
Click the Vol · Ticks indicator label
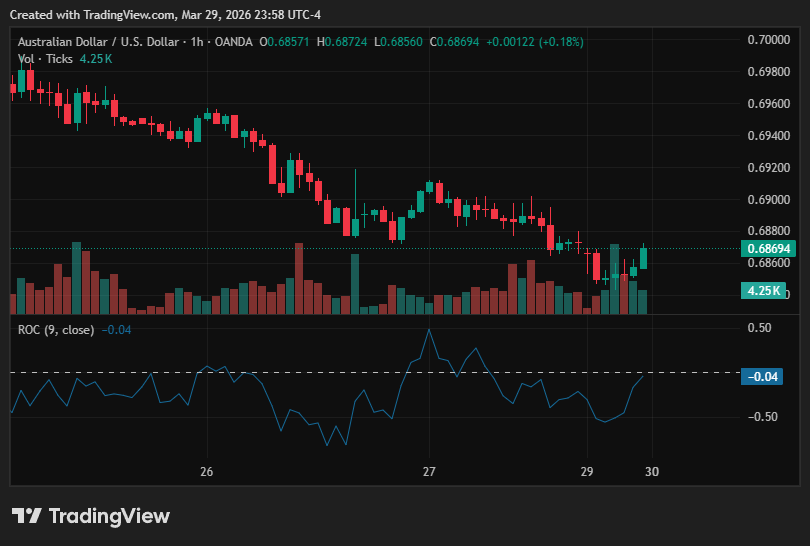coord(45,59)
